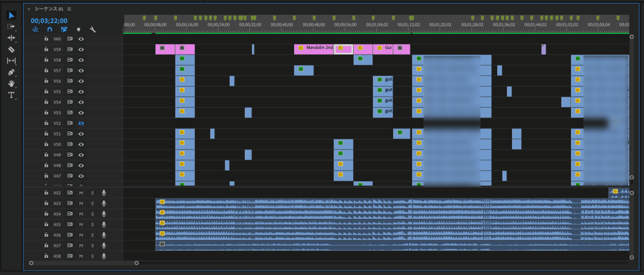The width and height of the screenshot is (644, 275).
Task: Select the Track Select Forward tool
Action: (11, 27)
